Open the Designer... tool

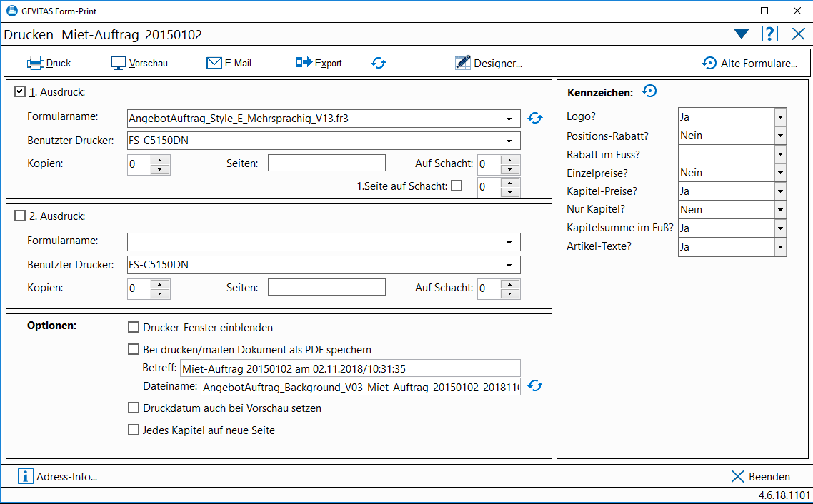pos(488,64)
